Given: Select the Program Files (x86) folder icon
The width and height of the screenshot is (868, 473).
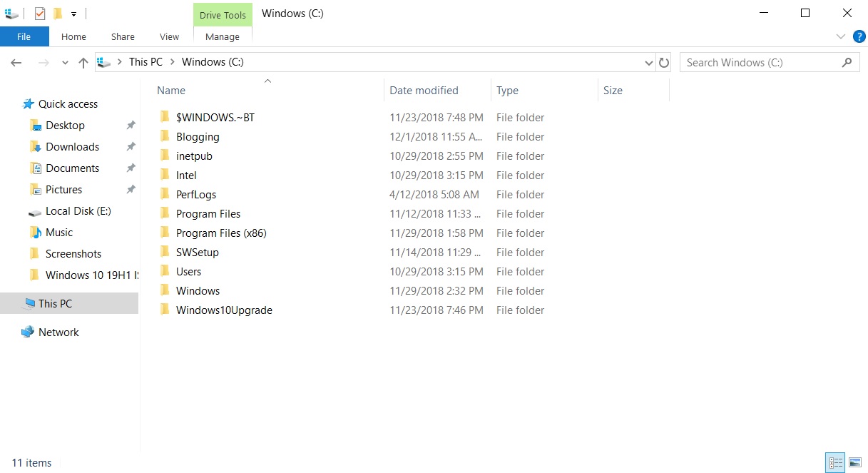Looking at the screenshot, I should click(x=165, y=233).
